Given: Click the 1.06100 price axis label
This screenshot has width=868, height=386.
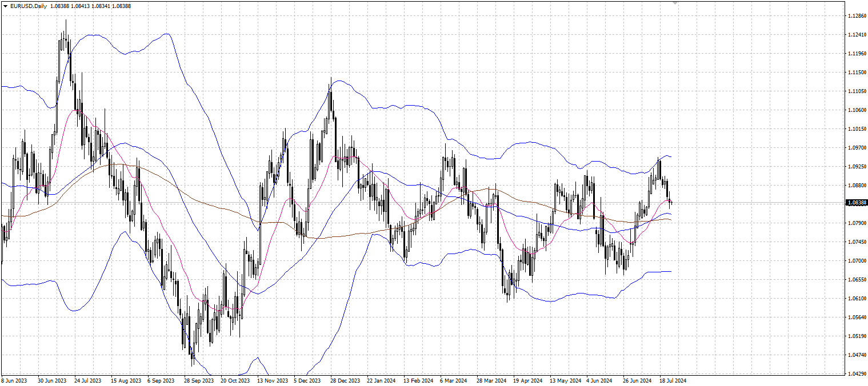Looking at the screenshot, I should point(857,299).
